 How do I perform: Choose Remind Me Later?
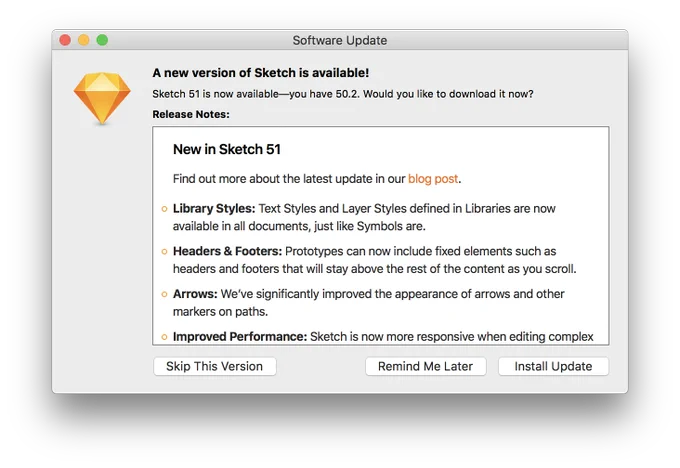425,367
